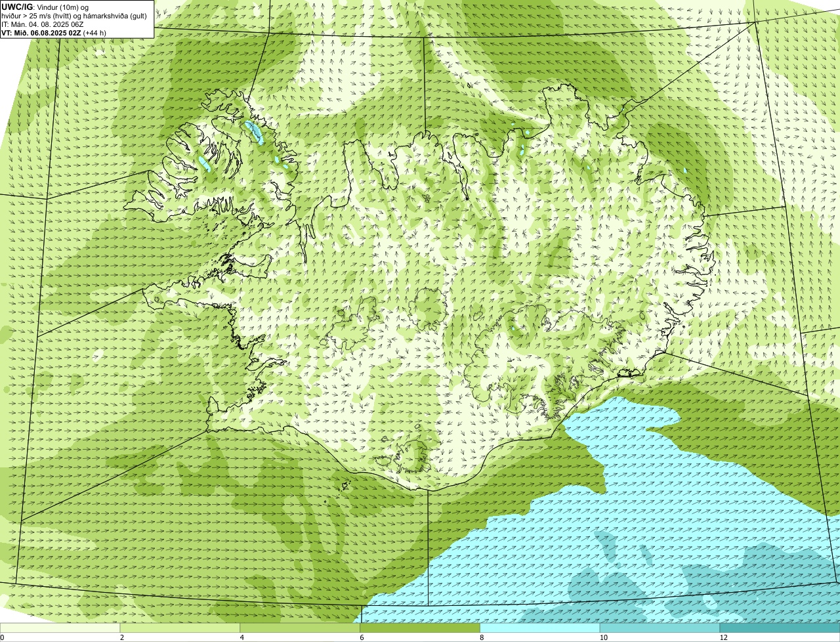Click the 'UWC/IG: Vindur (10m) og' title line

tap(45, 7)
